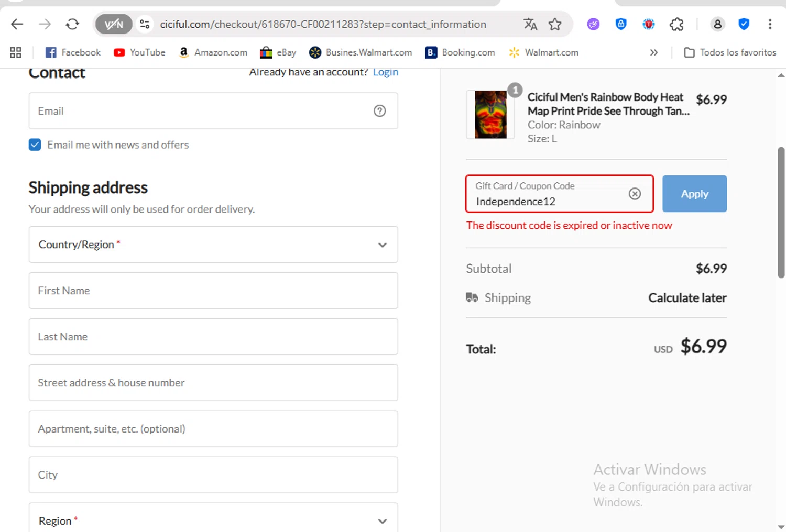The height and width of the screenshot is (532, 786).
Task: Open the apps grid in bookmarks bar
Action: point(16,52)
